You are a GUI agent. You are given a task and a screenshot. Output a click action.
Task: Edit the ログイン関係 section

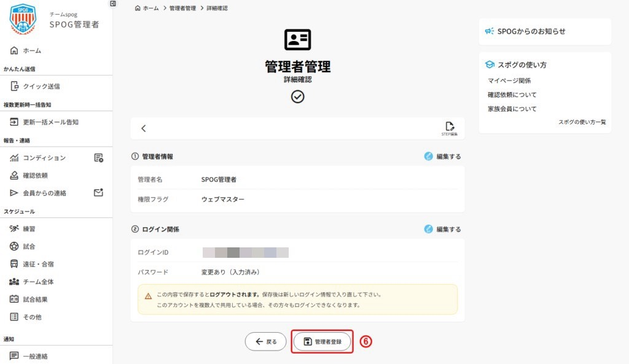[443, 230]
